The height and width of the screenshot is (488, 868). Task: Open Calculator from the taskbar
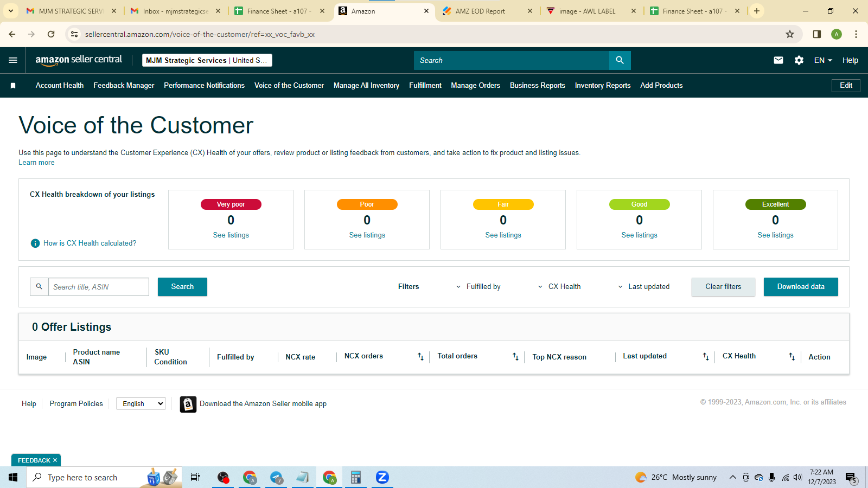click(356, 477)
